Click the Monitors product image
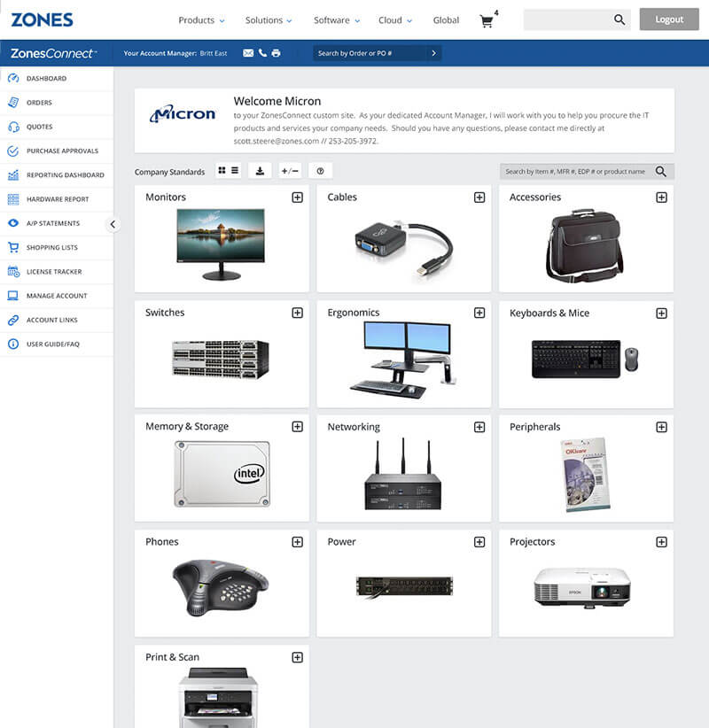Viewport: 709px width, 728px height. 222,244
